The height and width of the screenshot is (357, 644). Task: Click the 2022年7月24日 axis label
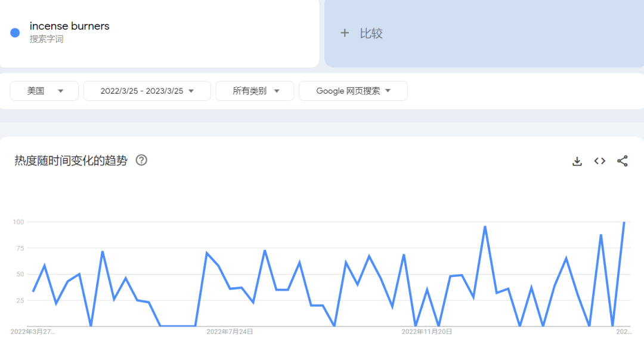click(x=230, y=331)
